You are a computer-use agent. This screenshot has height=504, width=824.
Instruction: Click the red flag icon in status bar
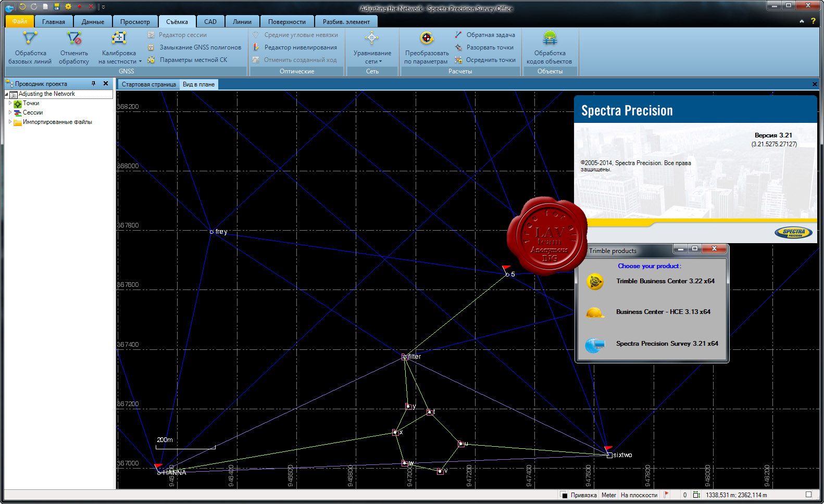point(667,495)
